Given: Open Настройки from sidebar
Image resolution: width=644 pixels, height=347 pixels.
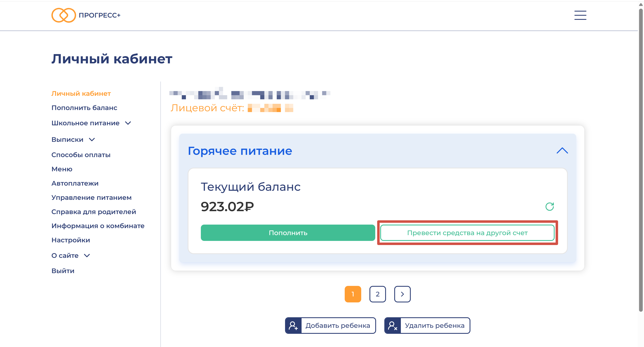Looking at the screenshot, I should coord(71,240).
